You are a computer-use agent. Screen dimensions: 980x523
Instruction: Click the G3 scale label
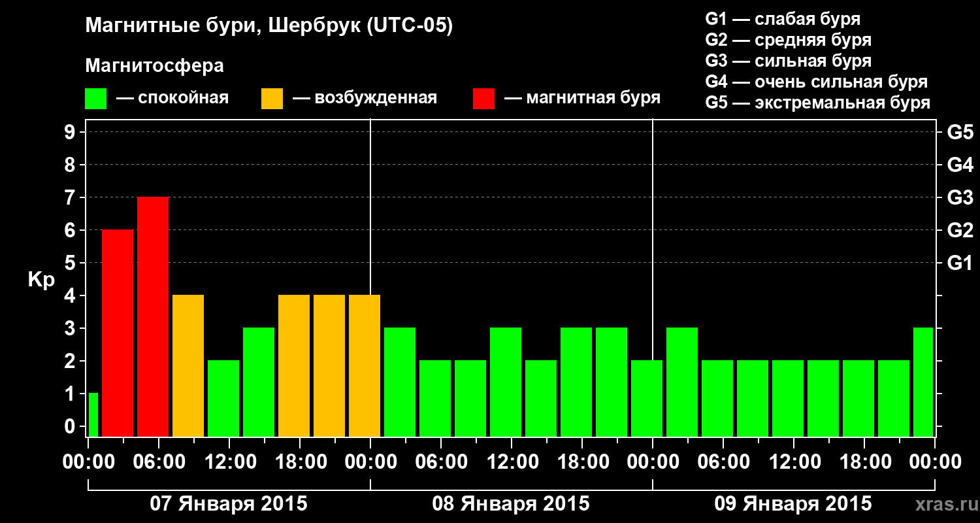[960, 197]
